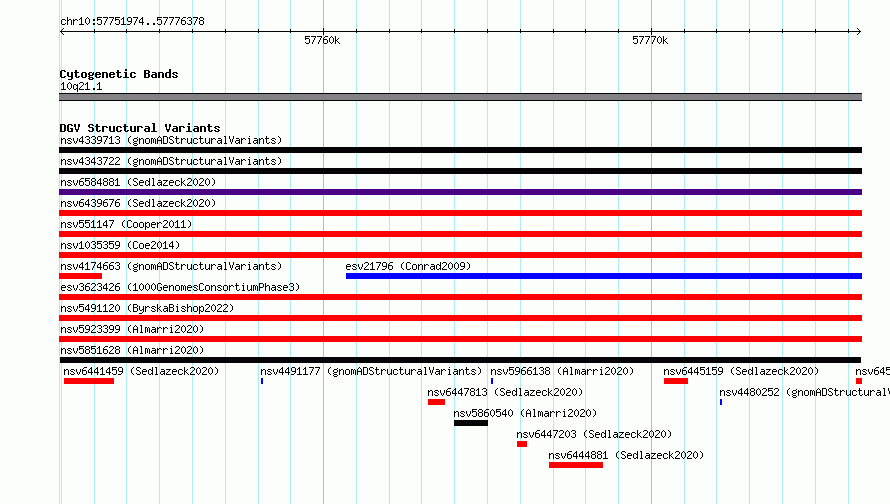Screen dimensions: 890x504
Task: Click the right arrowhead of the ruler
Action: tap(858, 32)
